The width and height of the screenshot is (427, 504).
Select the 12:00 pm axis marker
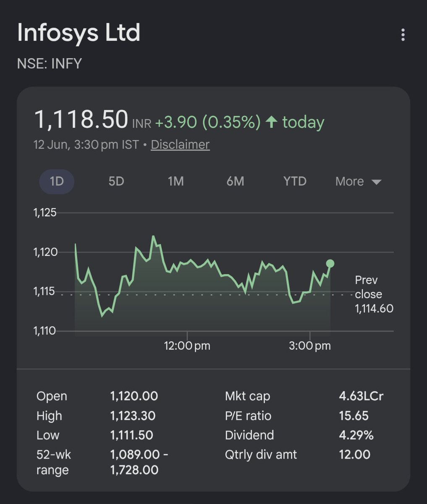(187, 346)
